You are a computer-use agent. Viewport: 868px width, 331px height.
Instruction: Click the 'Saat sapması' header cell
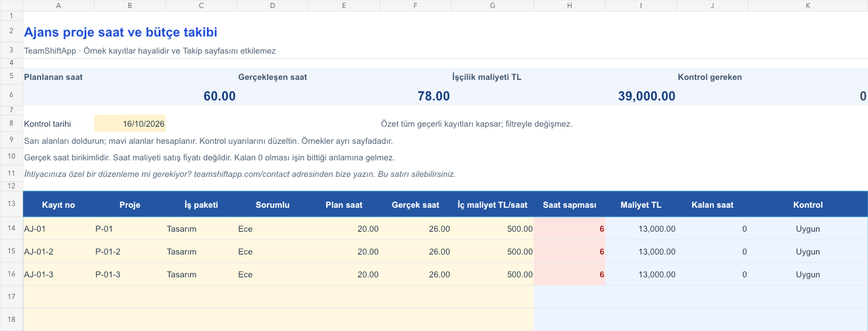(x=569, y=205)
